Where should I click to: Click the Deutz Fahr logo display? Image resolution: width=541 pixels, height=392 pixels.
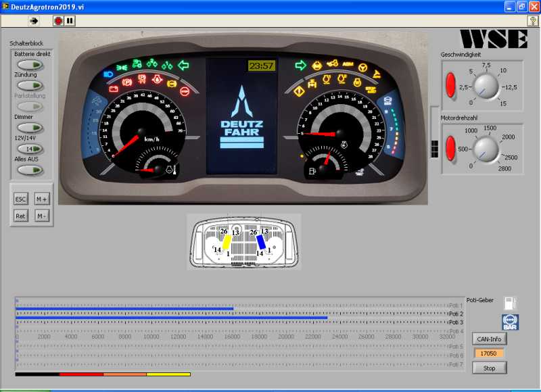[242, 117]
